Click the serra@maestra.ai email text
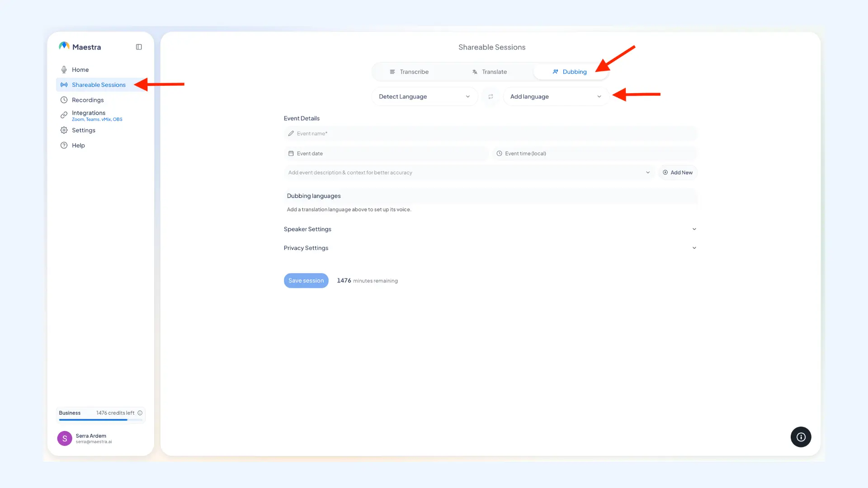The width and height of the screenshot is (868, 488). tap(94, 442)
